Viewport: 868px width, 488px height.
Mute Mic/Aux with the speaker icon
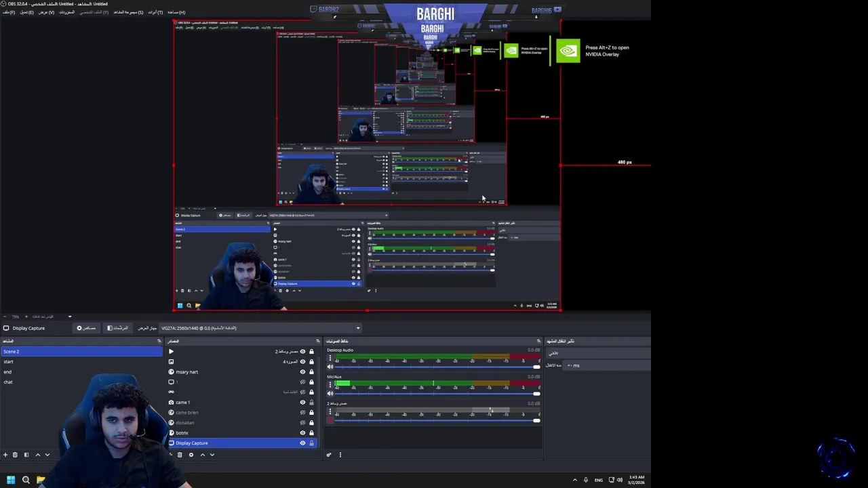point(330,393)
